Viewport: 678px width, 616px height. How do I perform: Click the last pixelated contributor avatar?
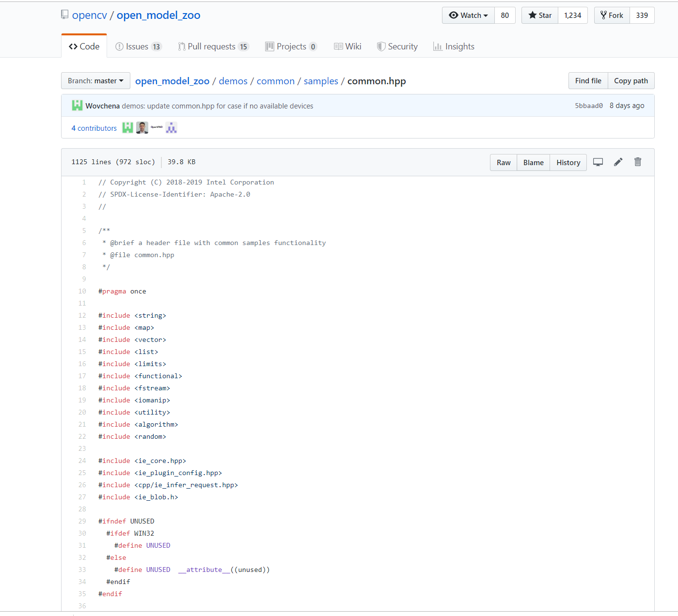tap(171, 127)
